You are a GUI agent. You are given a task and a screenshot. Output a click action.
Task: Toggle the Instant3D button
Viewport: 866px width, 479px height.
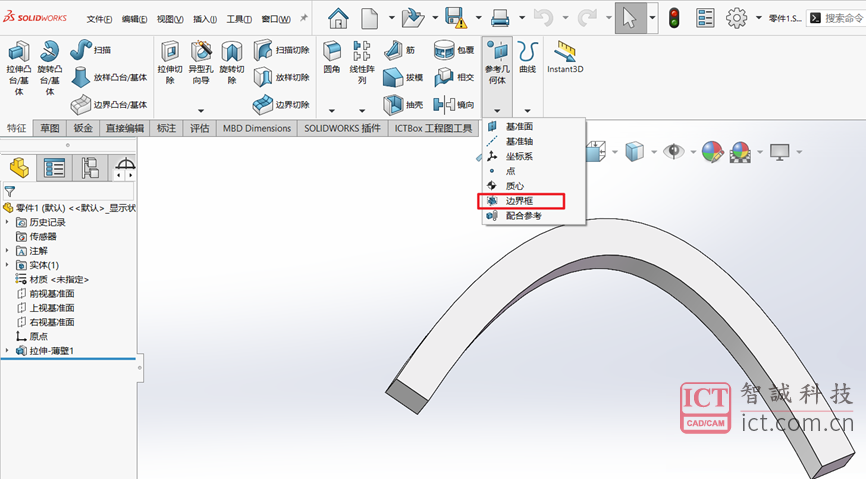pos(564,58)
